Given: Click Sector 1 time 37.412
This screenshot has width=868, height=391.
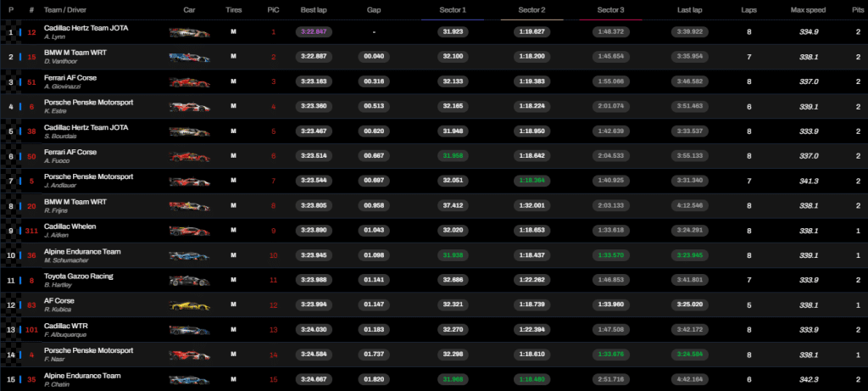Looking at the screenshot, I should pyautogui.click(x=453, y=205).
